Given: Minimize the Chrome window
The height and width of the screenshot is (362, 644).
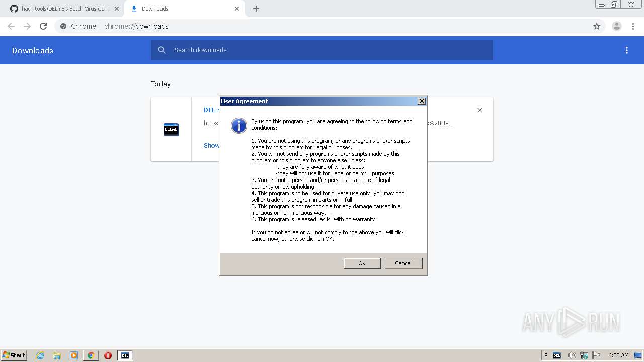Looking at the screenshot, I should coord(602,5).
